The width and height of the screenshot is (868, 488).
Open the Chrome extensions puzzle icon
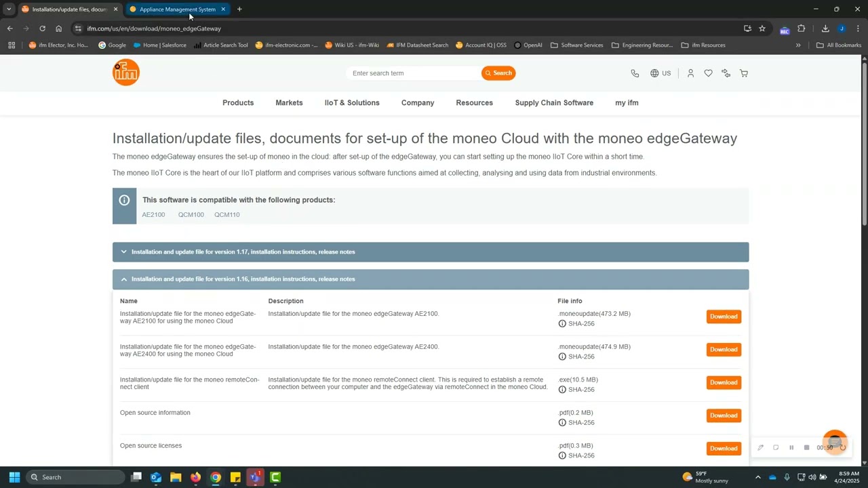[x=801, y=28]
